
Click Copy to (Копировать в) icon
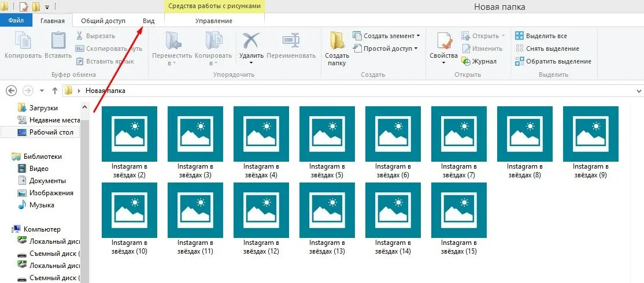click(213, 40)
